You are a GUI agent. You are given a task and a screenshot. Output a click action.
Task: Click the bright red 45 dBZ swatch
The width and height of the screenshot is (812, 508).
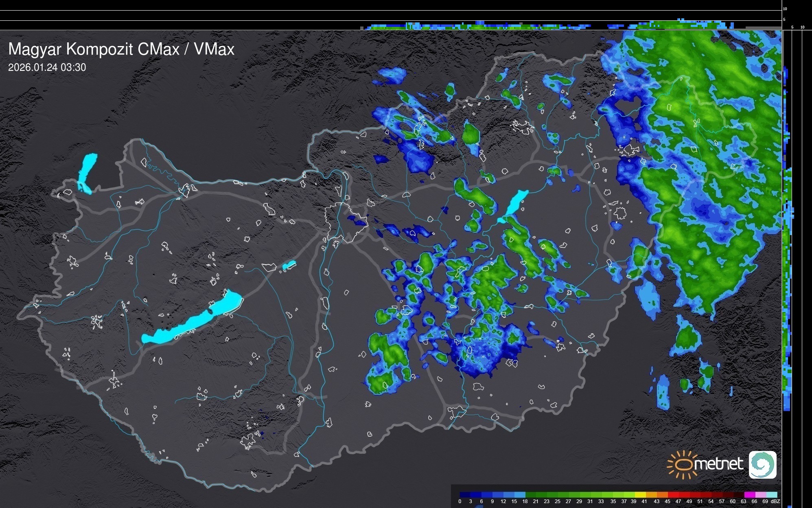point(673,495)
